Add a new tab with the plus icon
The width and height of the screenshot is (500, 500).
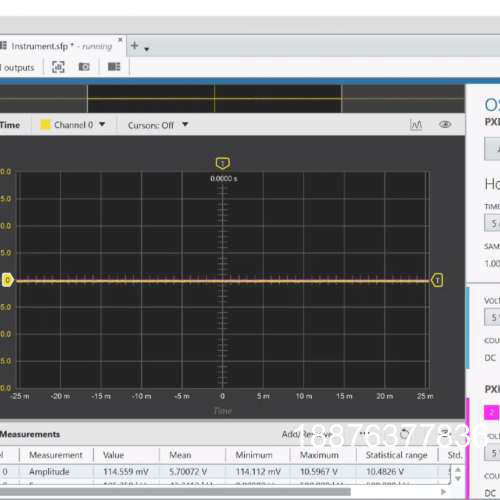[134, 45]
